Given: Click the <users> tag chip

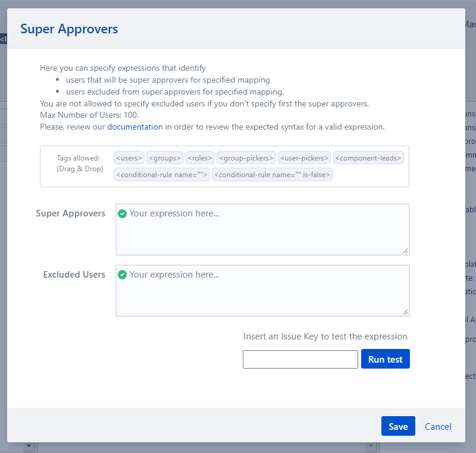Looking at the screenshot, I should pyautogui.click(x=129, y=158).
